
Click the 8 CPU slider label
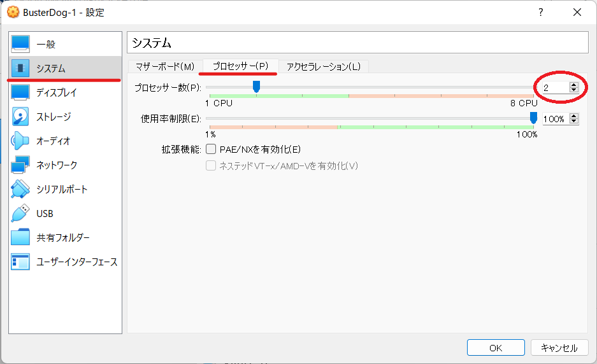[524, 103]
